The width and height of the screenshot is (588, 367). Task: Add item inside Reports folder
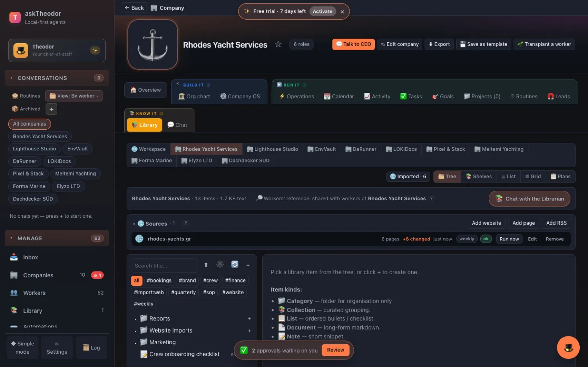[249, 319]
